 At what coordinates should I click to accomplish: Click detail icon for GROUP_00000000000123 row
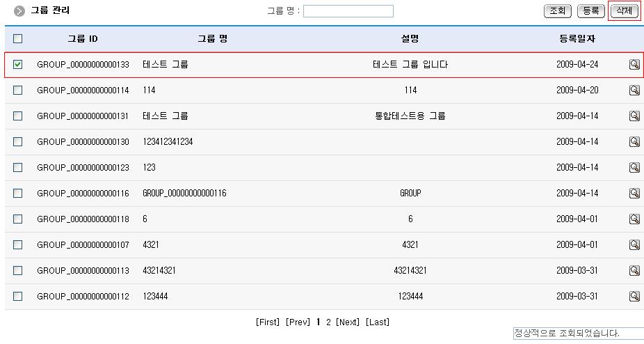point(634,168)
